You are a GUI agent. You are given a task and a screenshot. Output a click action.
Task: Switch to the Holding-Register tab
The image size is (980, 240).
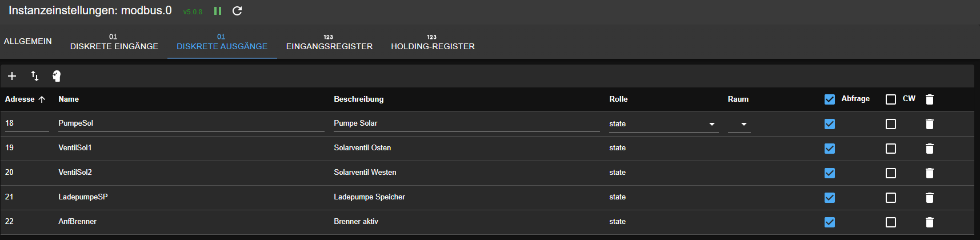tap(433, 42)
